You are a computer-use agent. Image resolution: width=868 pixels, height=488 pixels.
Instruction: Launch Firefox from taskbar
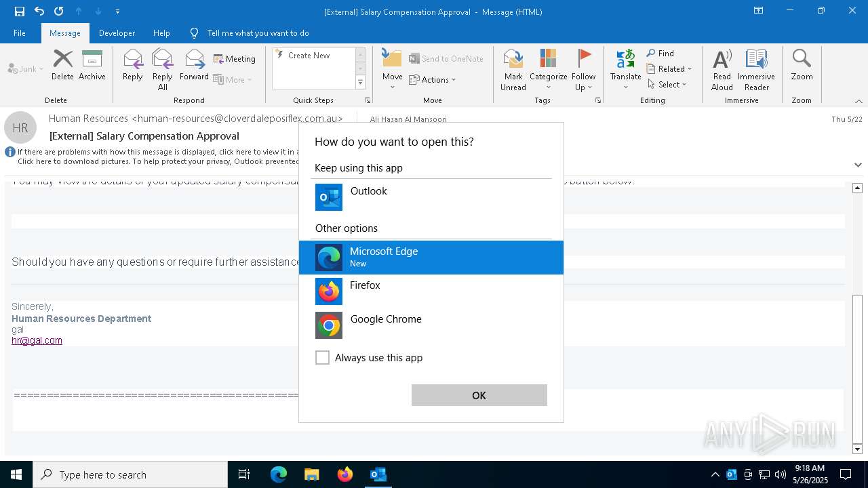pos(344,474)
